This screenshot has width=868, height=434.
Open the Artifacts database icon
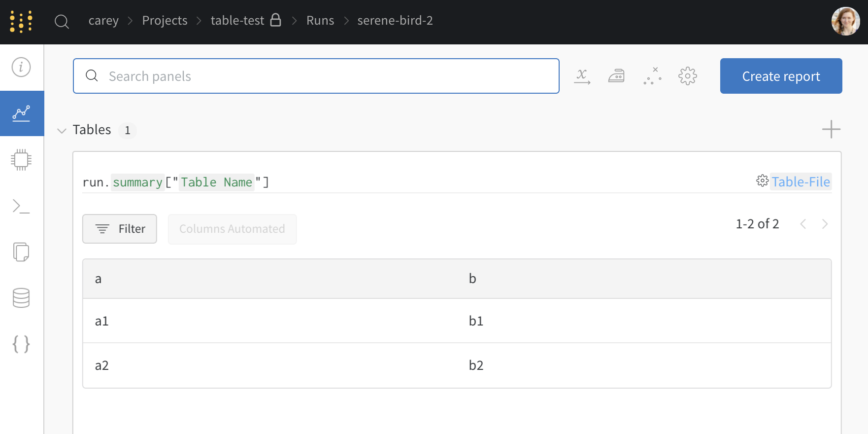click(x=21, y=298)
